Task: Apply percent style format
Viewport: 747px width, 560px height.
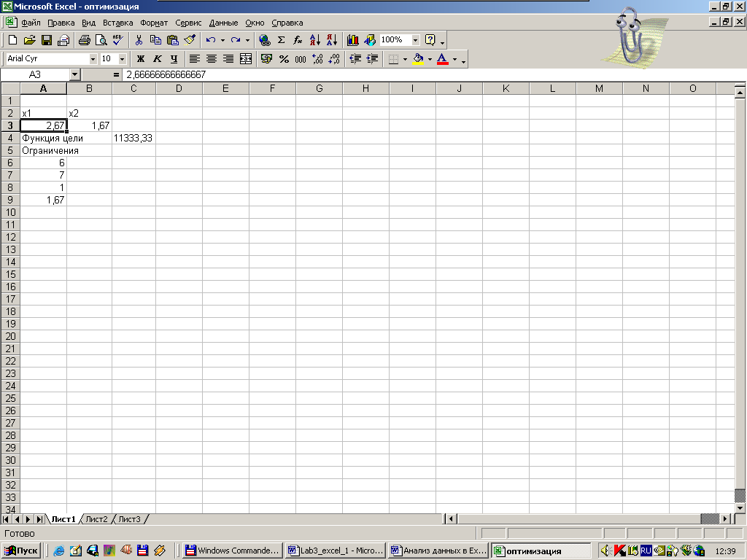Action: (284, 58)
